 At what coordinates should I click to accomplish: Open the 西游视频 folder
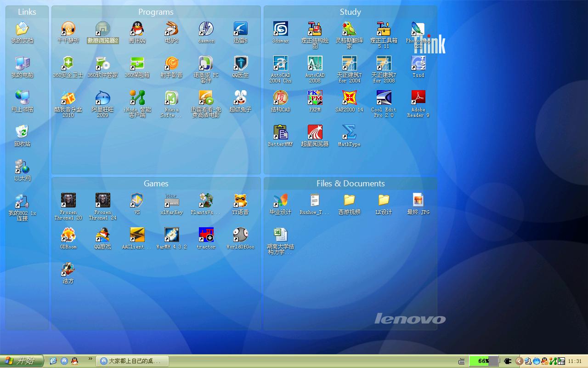click(349, 204)
